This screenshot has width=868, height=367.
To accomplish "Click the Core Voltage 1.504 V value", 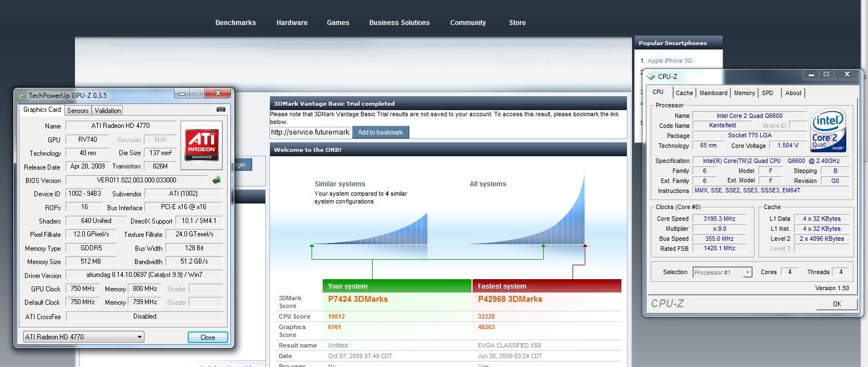I will pyautogui.click(x=789, y=145).
